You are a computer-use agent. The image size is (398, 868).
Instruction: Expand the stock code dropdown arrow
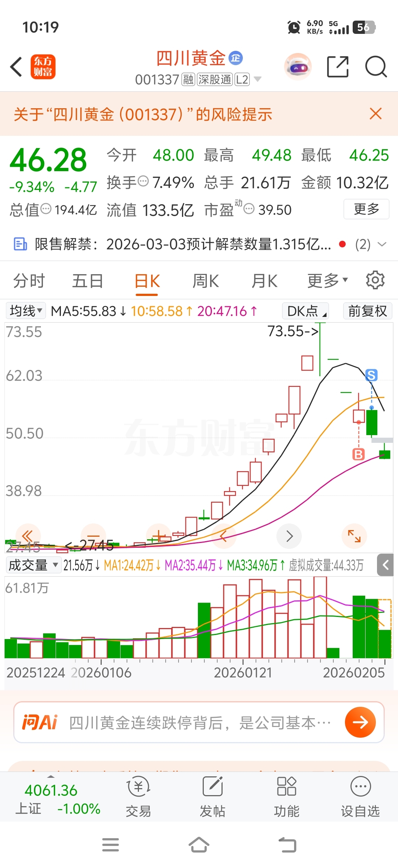tap(258, 79)
